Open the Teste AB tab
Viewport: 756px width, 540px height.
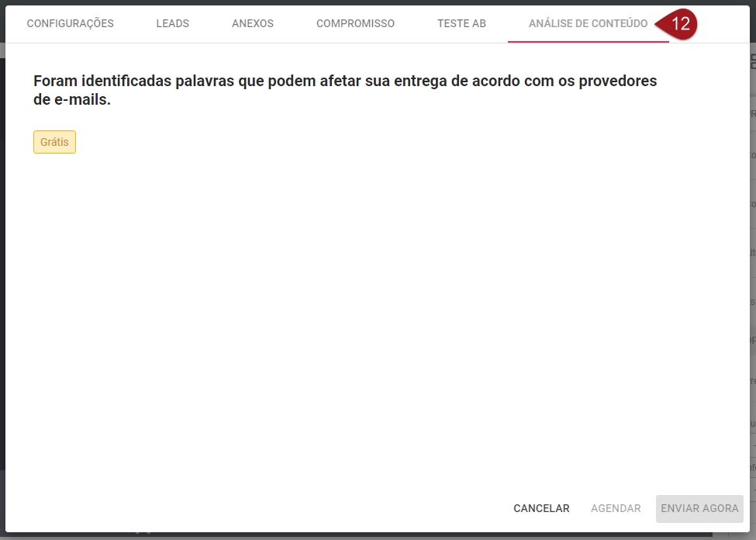click(461, 23)
